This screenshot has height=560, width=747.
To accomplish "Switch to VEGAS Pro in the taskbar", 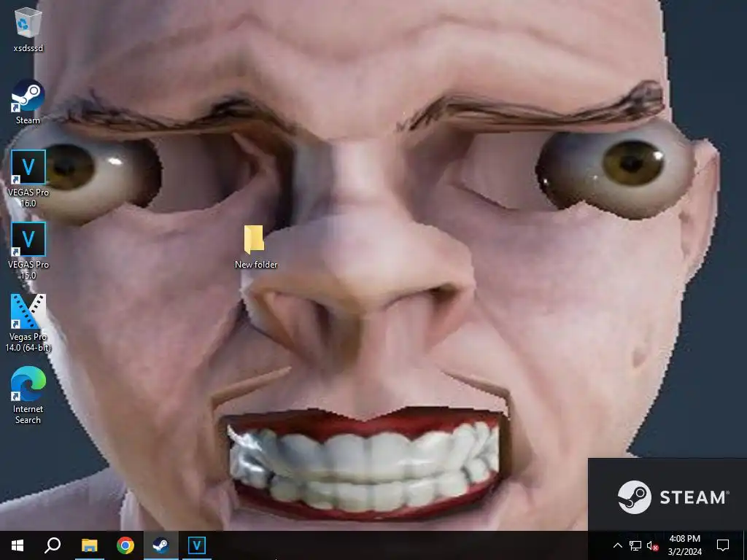I will (x=197, y=545).
